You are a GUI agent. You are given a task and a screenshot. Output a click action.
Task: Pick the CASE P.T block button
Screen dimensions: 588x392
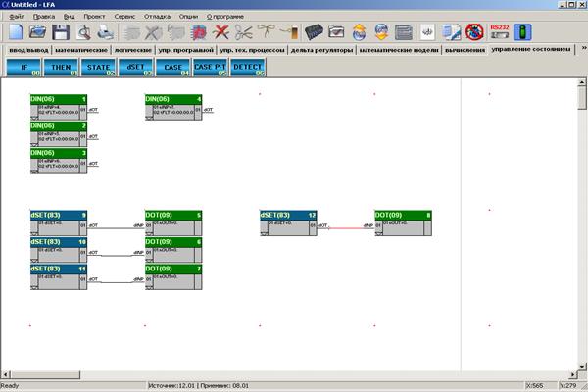click(x=208, y=67)
